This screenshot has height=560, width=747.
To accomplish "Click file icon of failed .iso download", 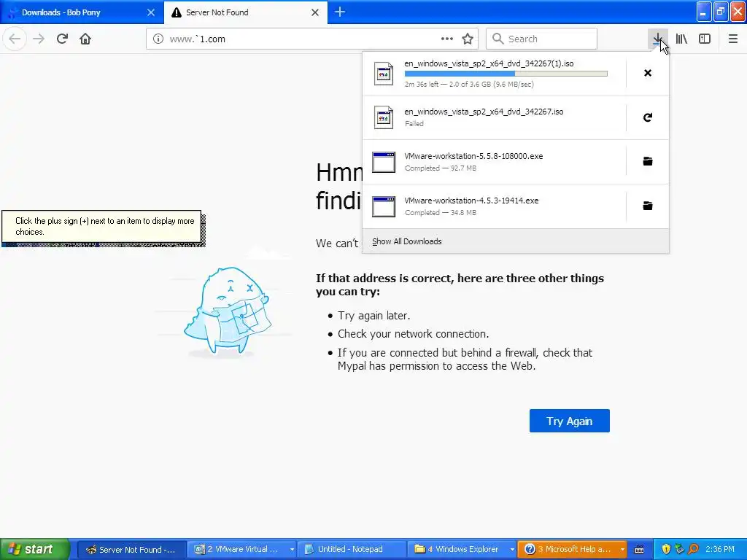I will click(x=384, y=117).
